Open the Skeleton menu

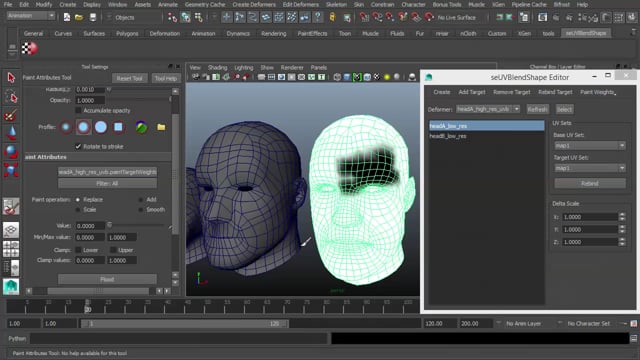coord(336,4)
